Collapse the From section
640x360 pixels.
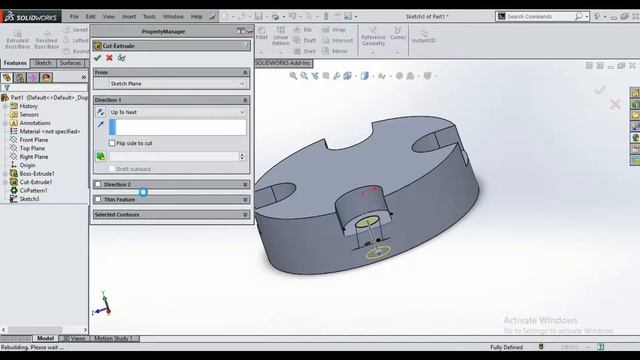coord(245,72)
